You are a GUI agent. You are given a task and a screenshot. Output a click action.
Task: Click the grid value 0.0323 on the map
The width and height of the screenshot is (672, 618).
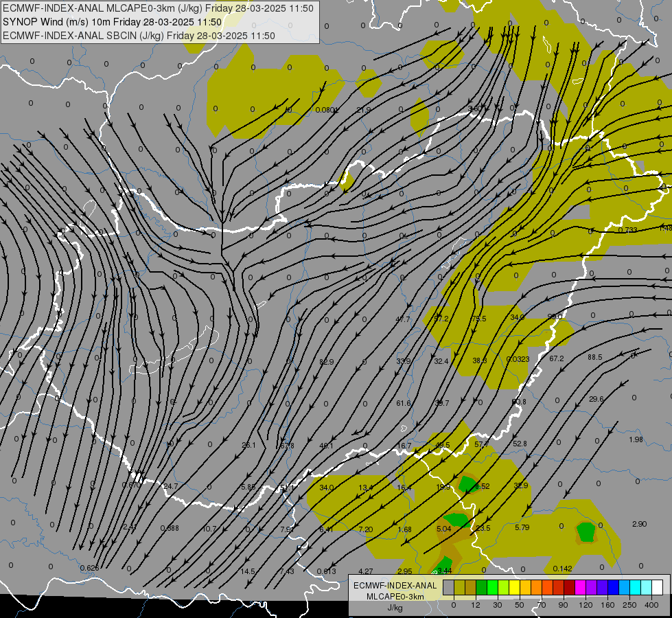tap(518, 359)
